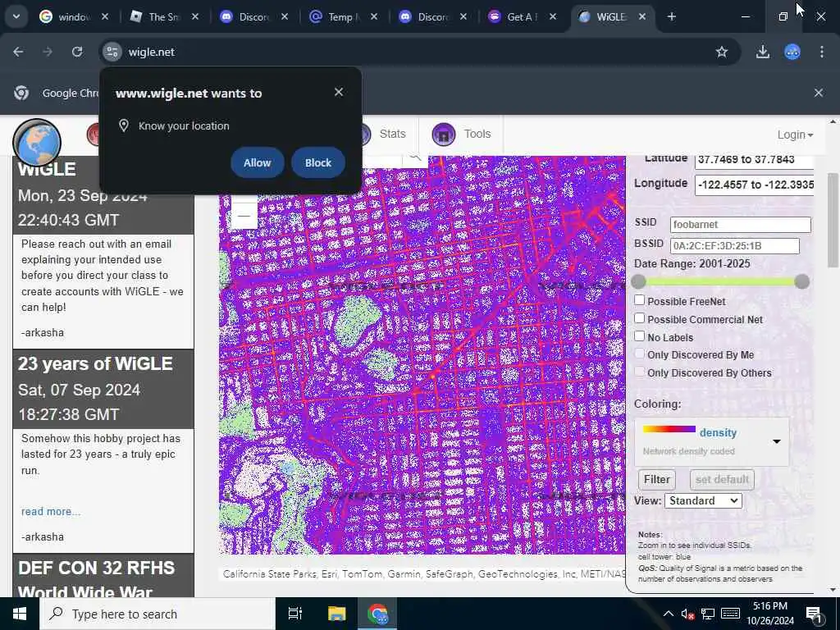The image size is (840, 630).
Task: Enable Possible FreeNet checkbox
Action: point(639,300)
